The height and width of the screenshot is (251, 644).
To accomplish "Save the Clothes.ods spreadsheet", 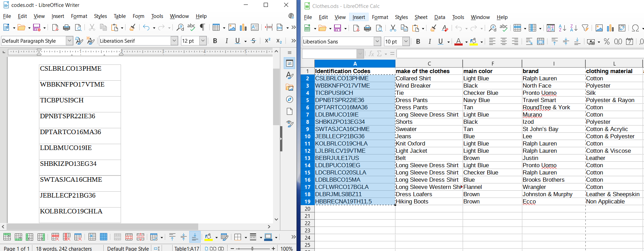I will [338, 28].
